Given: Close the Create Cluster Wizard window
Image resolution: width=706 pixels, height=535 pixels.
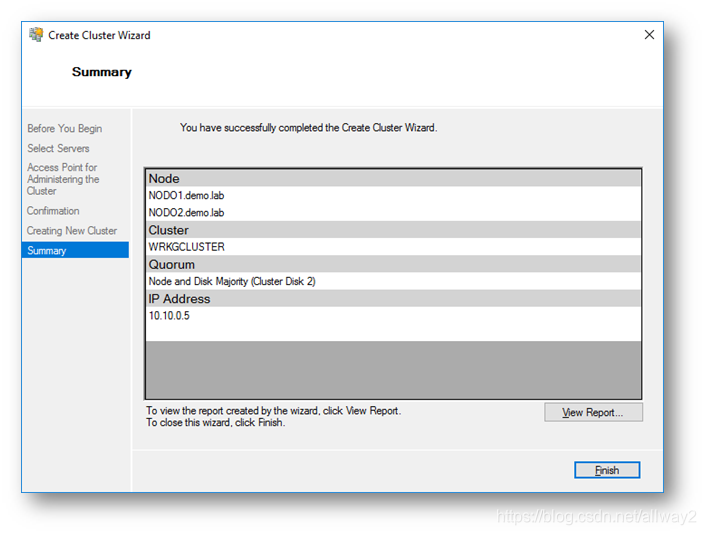Looking at the screenshot, I should [x=649, y=35].
